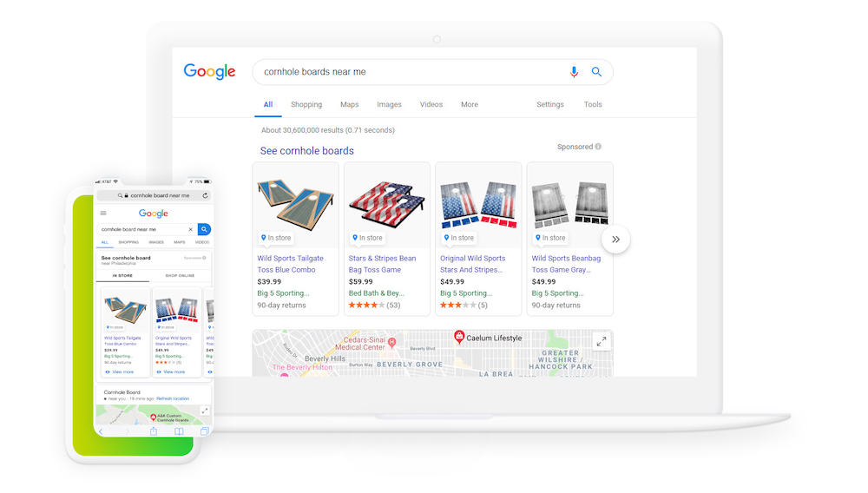The image size is (868, 493).
Task: Click the See cornhole boards link
Action: 306,151
